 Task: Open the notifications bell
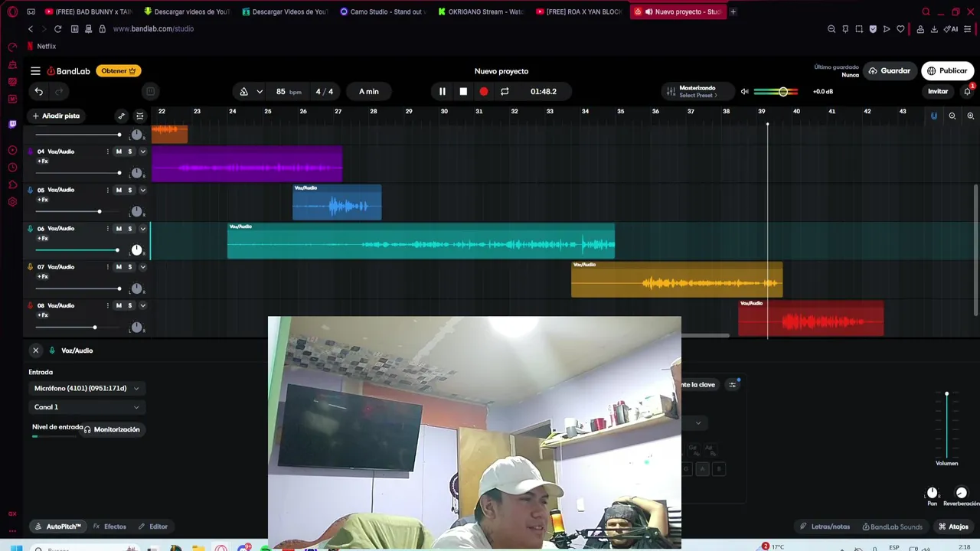point(968,91)
